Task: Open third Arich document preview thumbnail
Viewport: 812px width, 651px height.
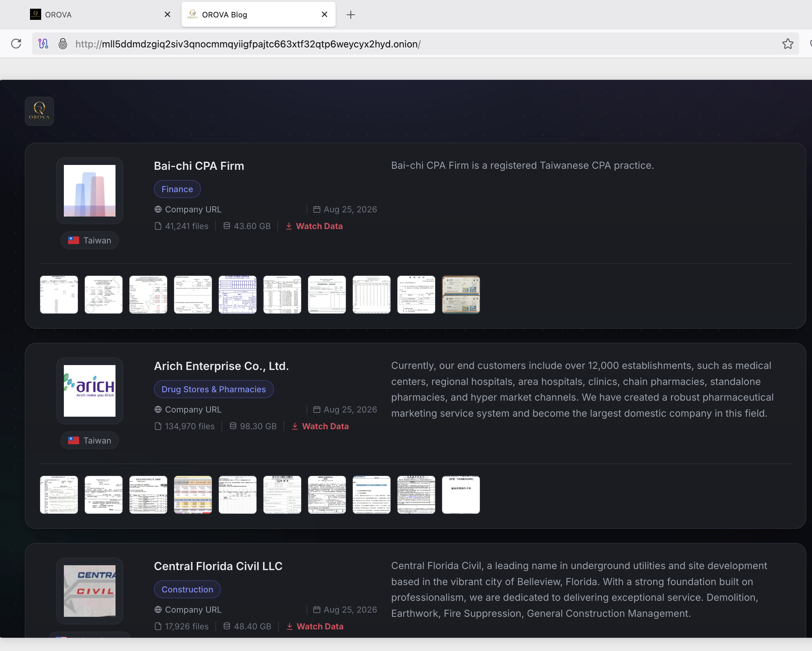Action: [148, 495]
